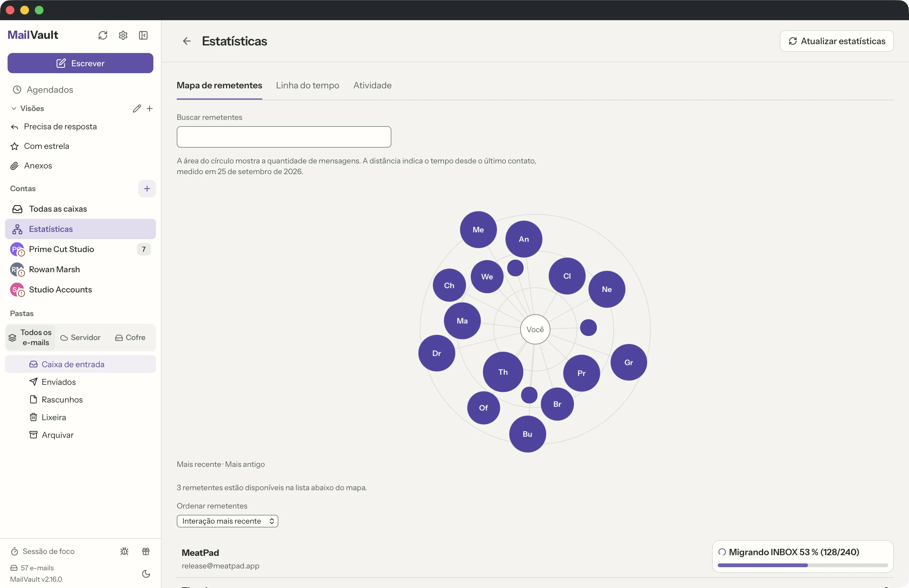Add an account with Contas plus button
The height and width of the screenshot is (588, 909).
(147, 189)
